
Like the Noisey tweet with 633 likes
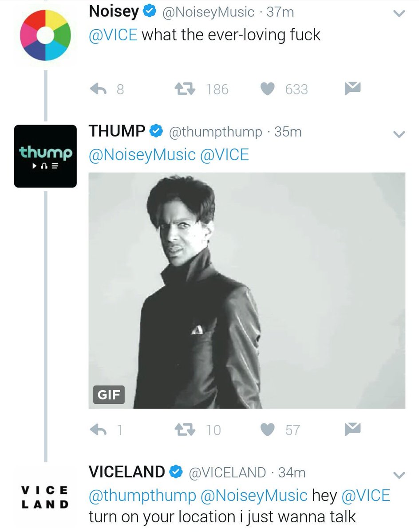[267, 90]
